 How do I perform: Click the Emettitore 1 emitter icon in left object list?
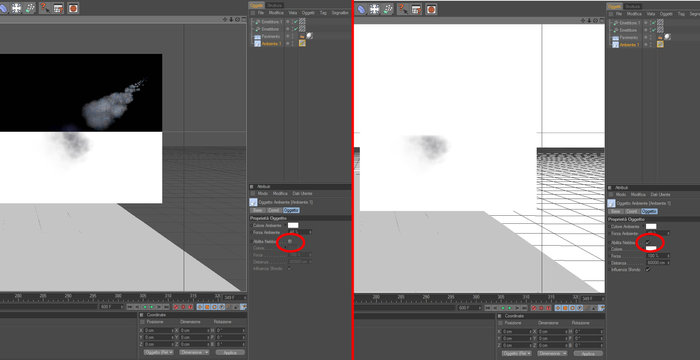coord(258,22)
